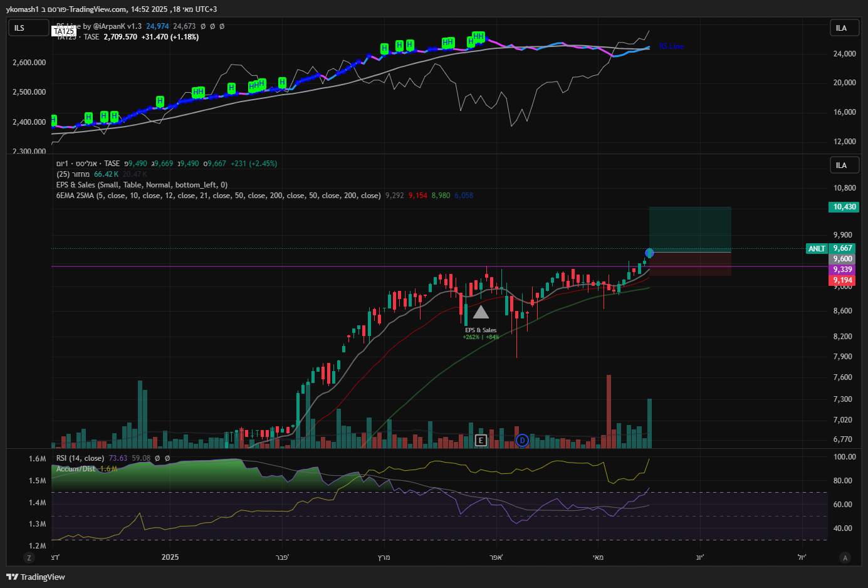
Task: Click the 2,600.000 label on the TA125 scale
Action: (29, 63)
